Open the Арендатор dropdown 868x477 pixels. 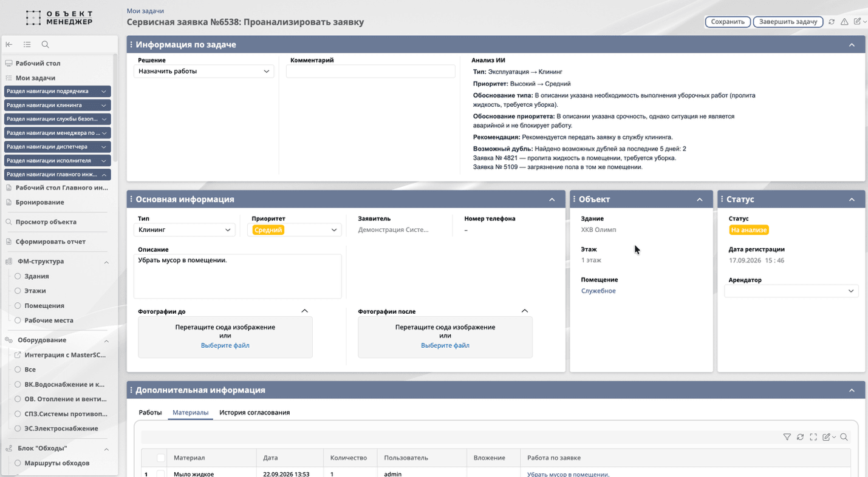(791, 291)
